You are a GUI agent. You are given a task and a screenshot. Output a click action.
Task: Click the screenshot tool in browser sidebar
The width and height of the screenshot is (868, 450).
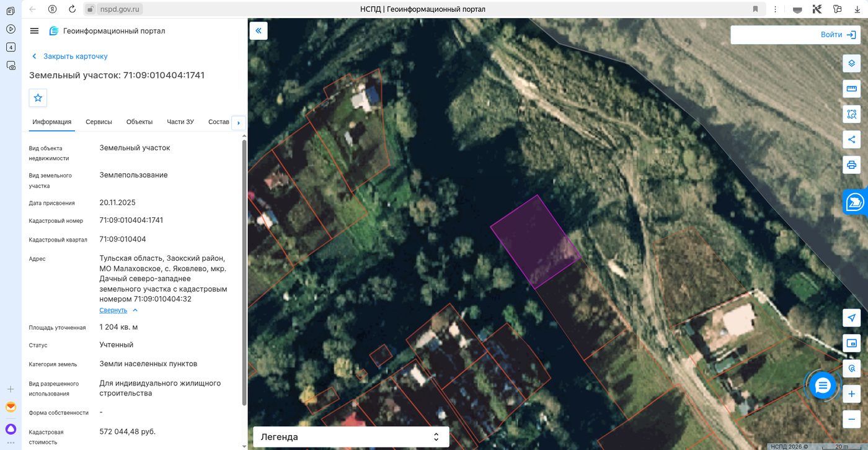point(11,65)
